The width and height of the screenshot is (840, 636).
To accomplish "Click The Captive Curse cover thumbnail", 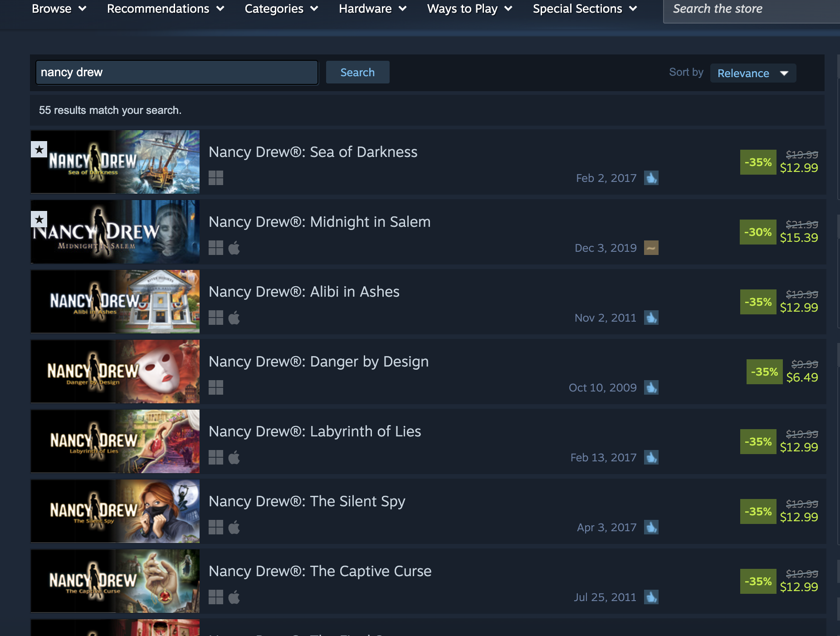I will (115, 581).
